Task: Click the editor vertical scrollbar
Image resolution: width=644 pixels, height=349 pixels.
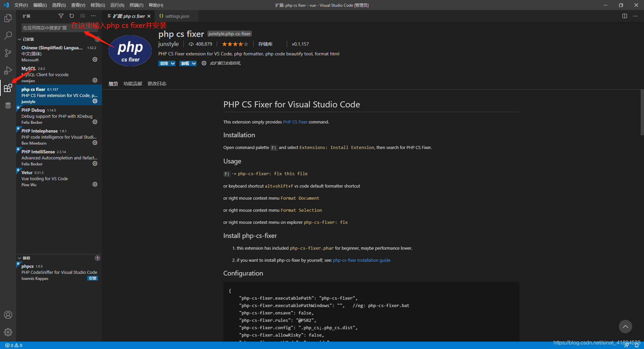Action: (642, 112)
